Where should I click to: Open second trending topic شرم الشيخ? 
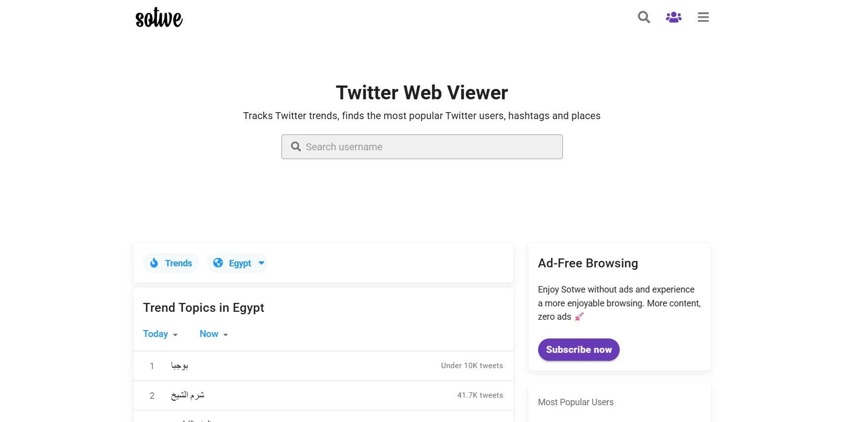tap(188, 395)
